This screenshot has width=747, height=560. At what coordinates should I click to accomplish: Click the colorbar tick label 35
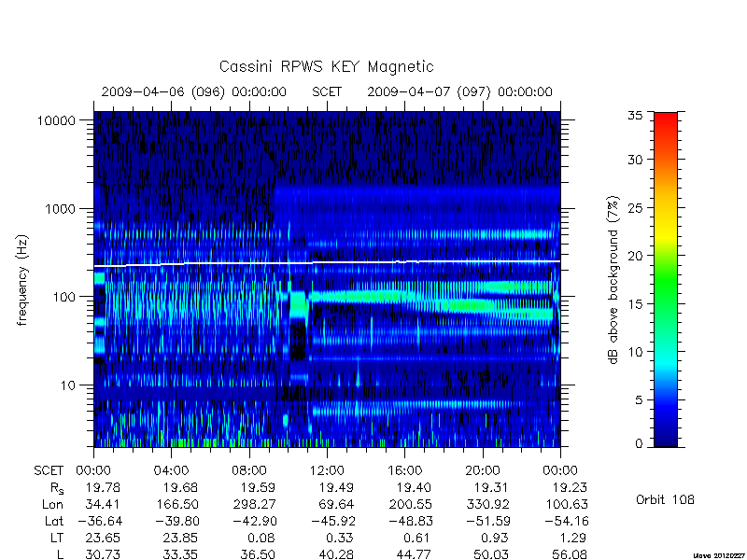point(635,116)
